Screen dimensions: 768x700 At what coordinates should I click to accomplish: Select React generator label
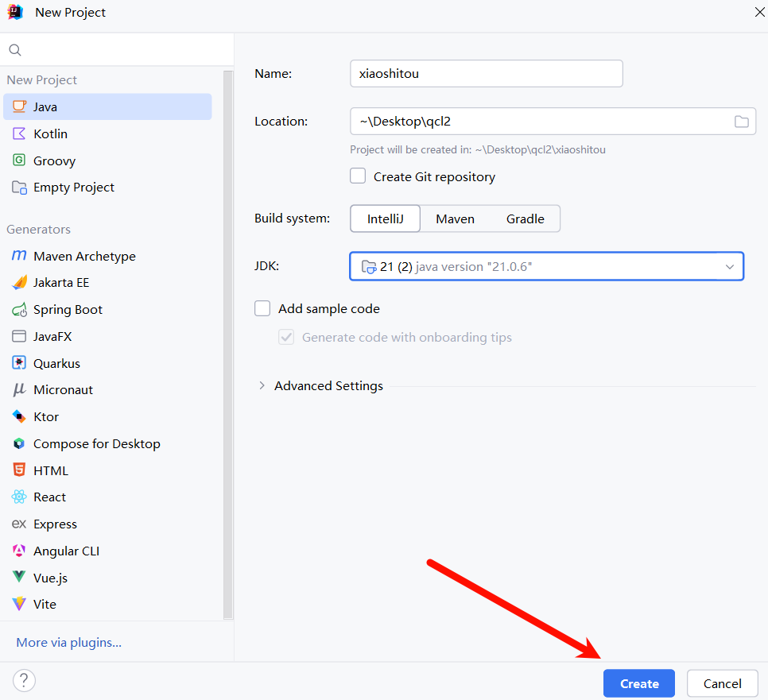[49, 497]
